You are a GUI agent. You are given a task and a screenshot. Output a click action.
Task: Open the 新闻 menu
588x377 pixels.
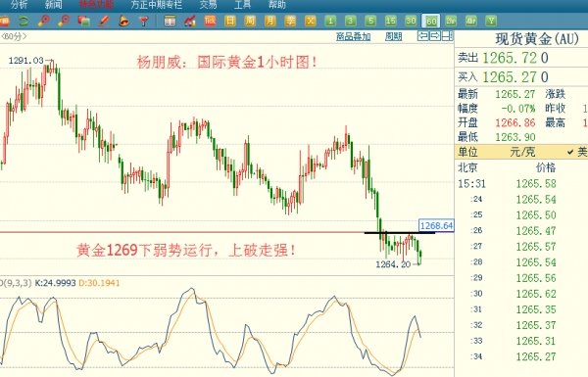point(53,5)
